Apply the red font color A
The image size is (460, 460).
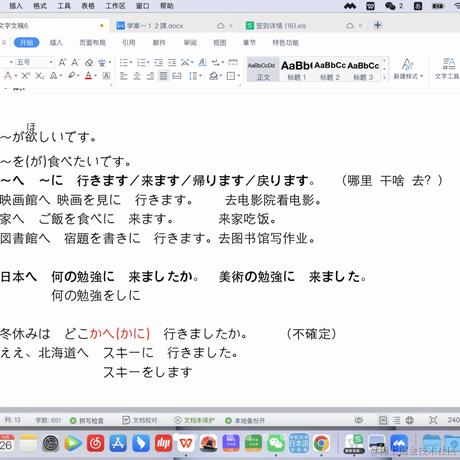88,76
